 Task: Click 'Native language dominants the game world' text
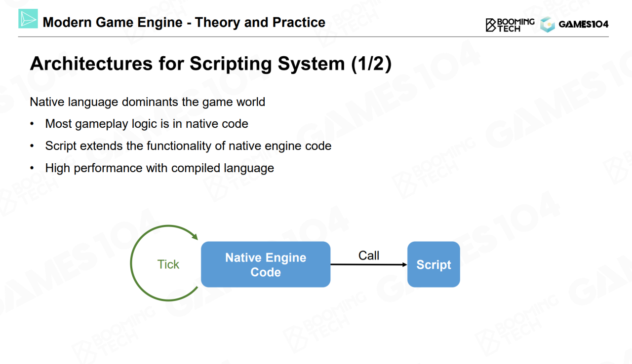point(147,102)
